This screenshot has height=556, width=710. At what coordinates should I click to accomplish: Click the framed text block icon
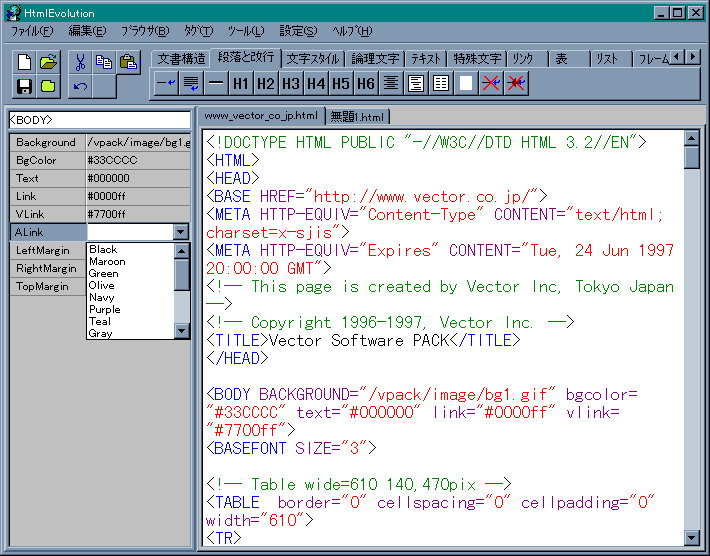(416, 83)
